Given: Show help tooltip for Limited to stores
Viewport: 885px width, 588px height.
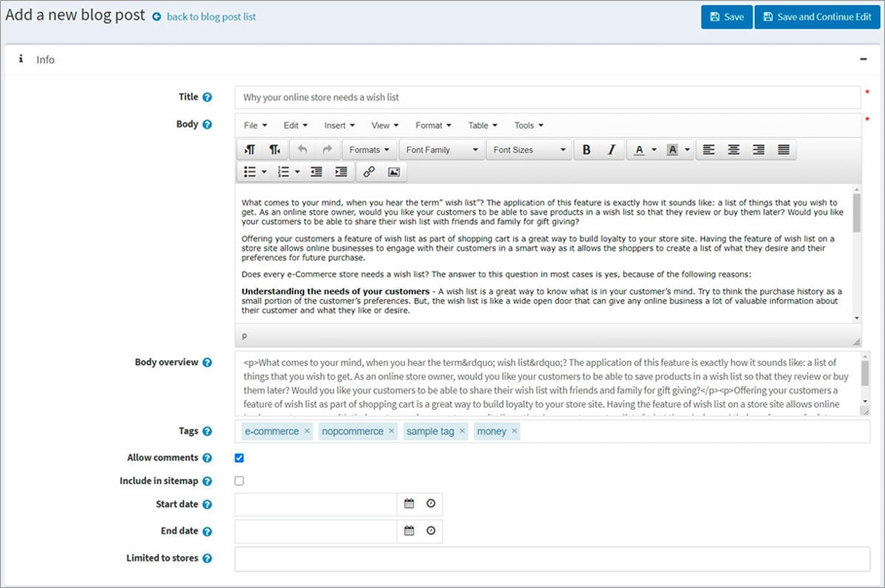Looking at the screenshot, I should point(207,558).
